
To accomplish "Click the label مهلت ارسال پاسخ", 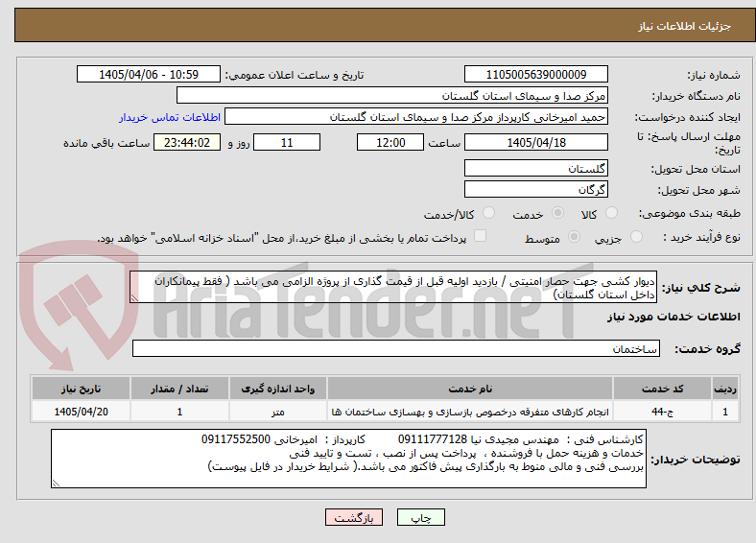I will click(x=689, y=143).
